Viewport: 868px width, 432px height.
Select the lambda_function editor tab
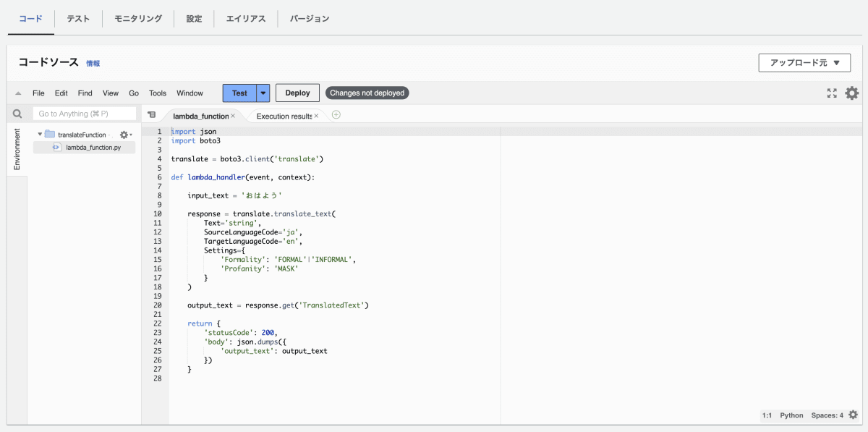click(x=200, y=116)
